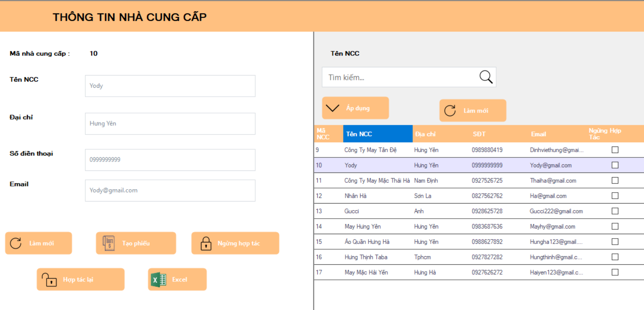Click phone number 0827562762

(487, 196)
